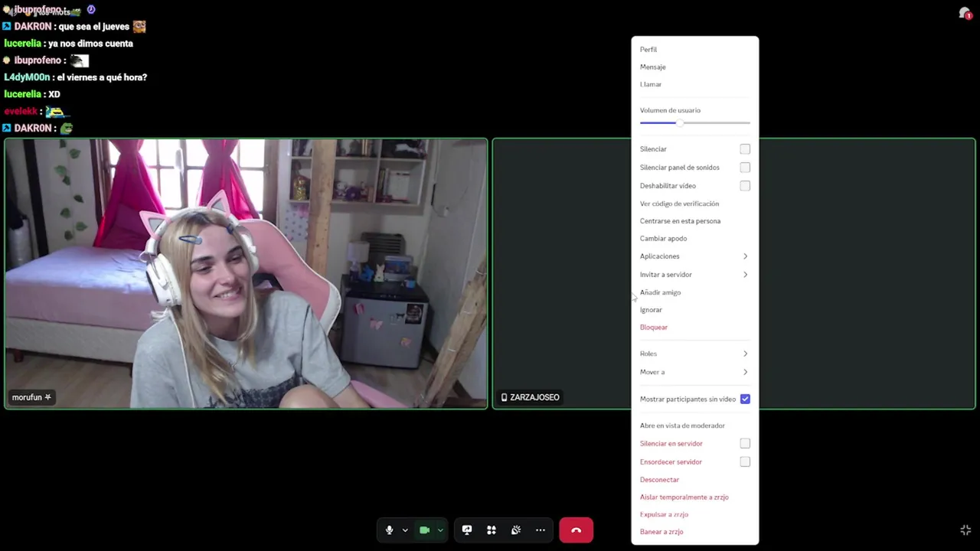Screen dimensions: 980x551
Task: Open the activities apps launcher icon
Action: (x=492, y=530)
